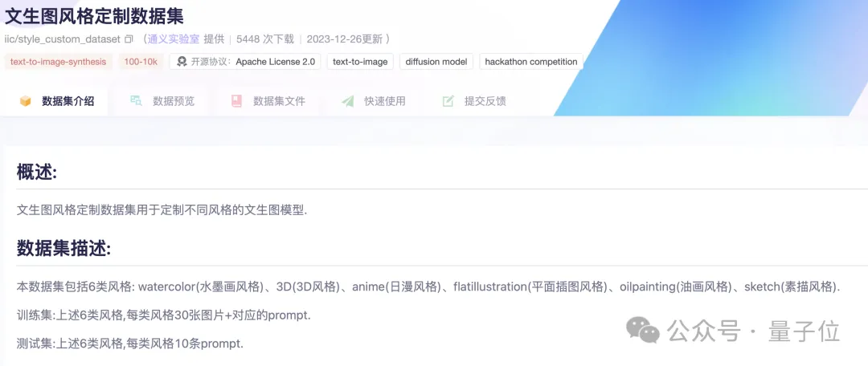Click the 文生图风格定制数据集 page title

(94, 14)
